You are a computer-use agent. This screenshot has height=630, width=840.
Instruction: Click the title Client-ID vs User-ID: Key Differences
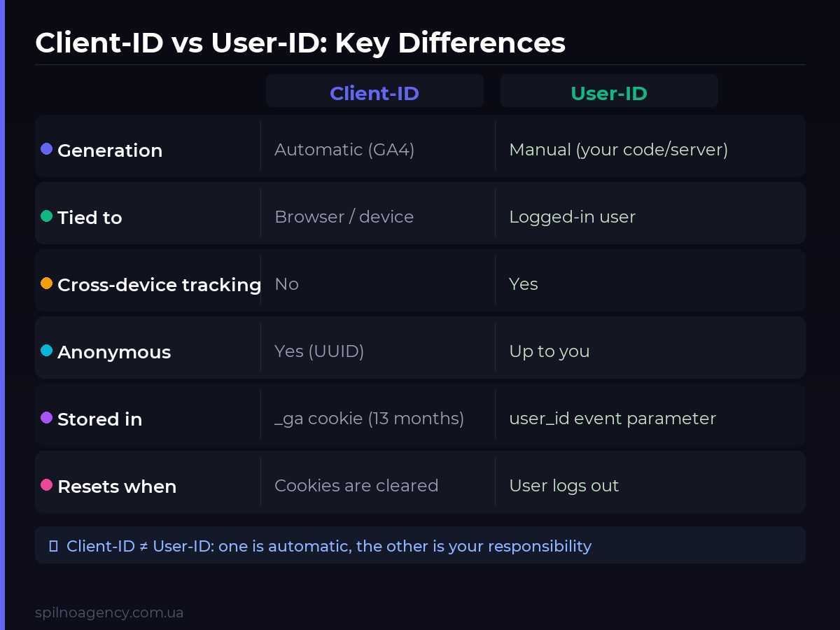[300, 43]
